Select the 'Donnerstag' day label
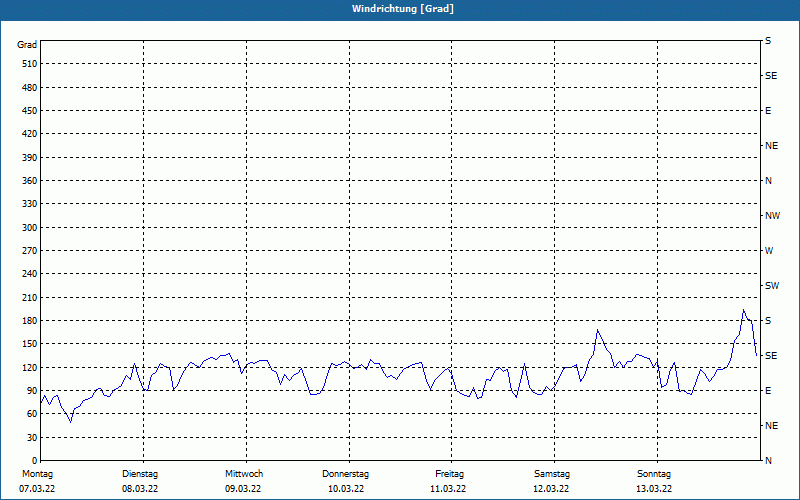This screenshot has height=500, width=800. click(x=345, y=474)
